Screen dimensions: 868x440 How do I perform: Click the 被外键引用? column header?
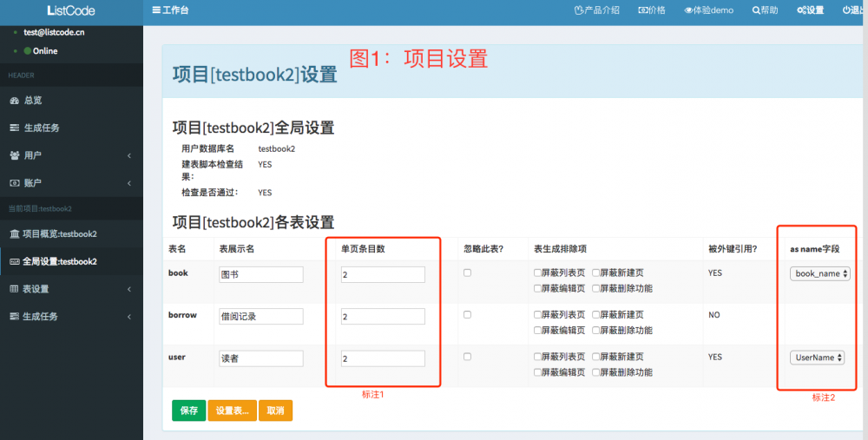click(731, 249)
